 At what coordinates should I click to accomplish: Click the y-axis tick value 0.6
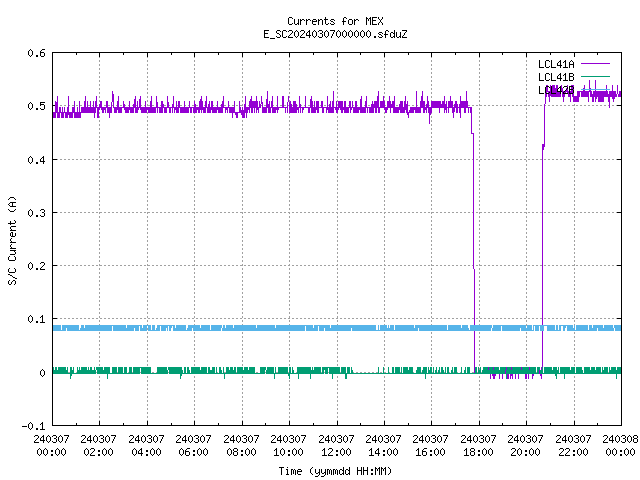click(x=36, y=53)
